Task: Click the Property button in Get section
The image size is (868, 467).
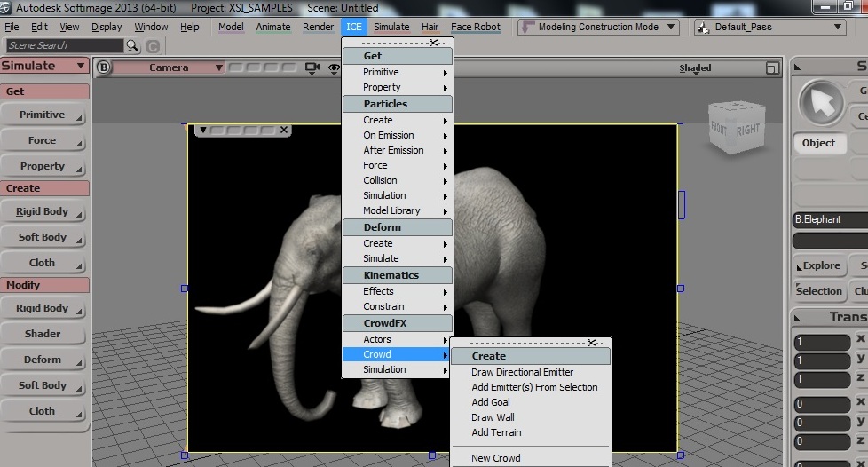Action: (43, 166)
